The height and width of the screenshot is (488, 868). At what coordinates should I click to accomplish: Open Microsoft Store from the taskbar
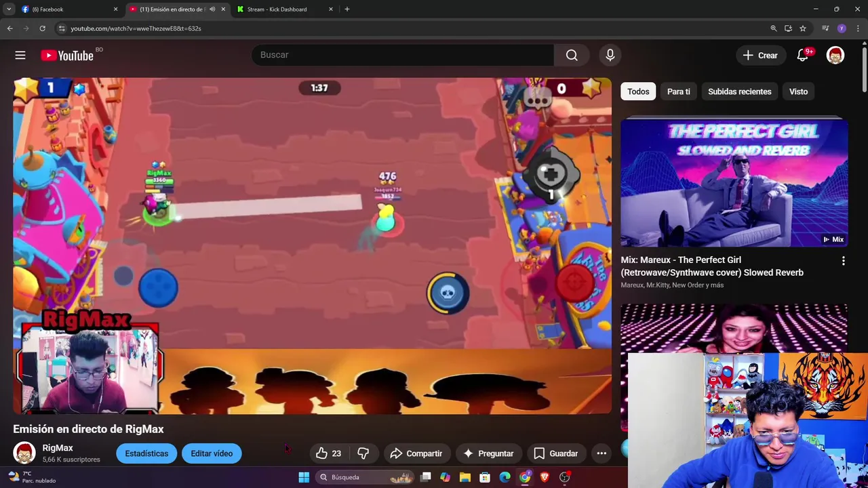point(485,477)
